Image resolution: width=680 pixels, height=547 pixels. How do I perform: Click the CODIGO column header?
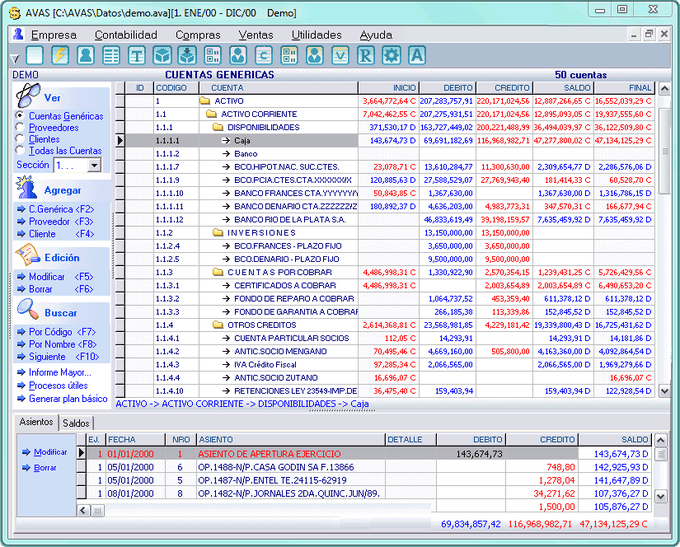point(176,88)
